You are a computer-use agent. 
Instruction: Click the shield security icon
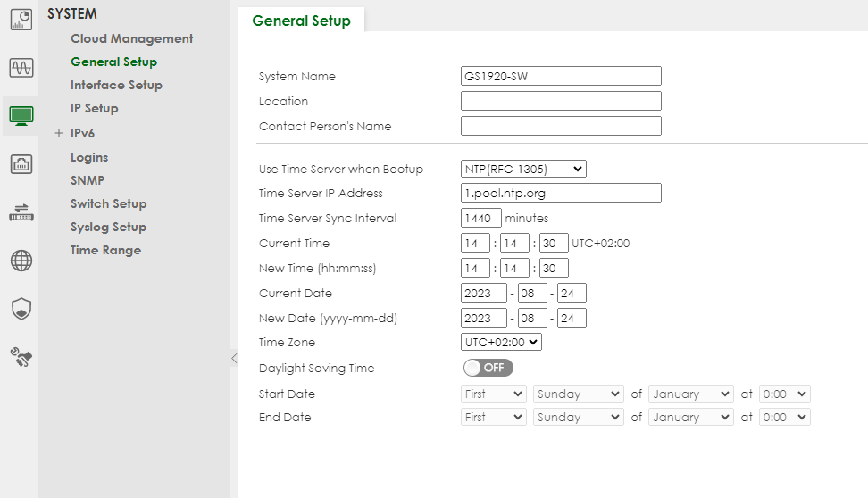pos(21,309)
